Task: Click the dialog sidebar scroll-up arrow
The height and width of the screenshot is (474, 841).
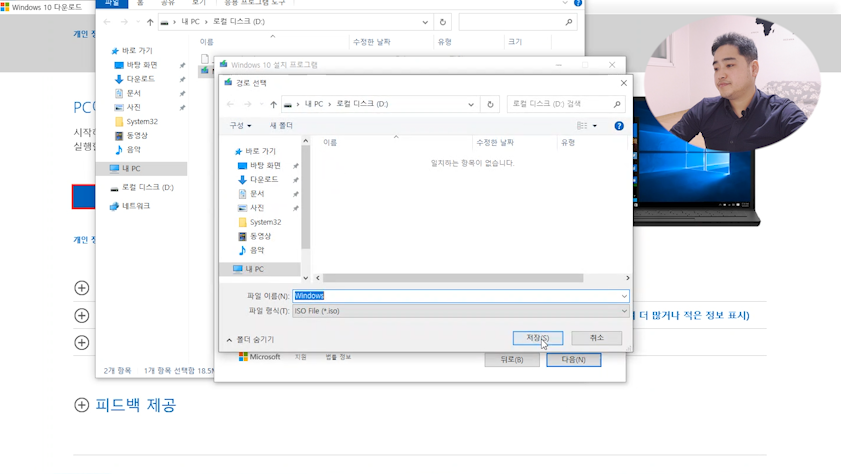Action: 306,141
